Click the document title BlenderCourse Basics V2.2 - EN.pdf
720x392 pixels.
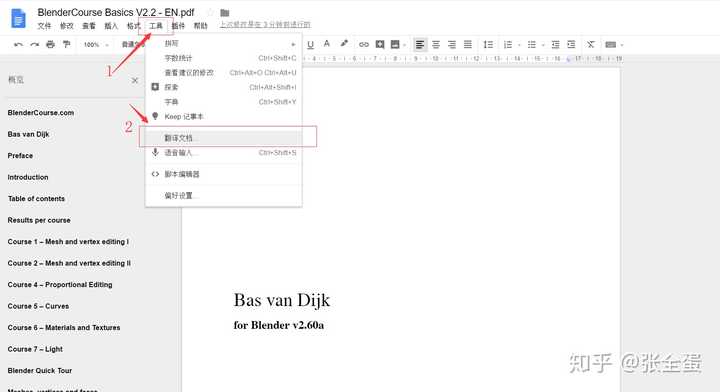(116, 12)
